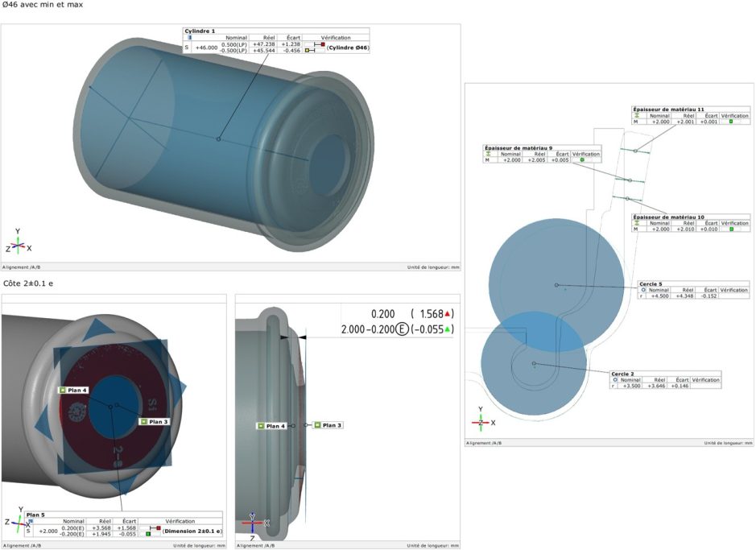Click the red tolerance marker in Cylindre 1 bar

323,44
